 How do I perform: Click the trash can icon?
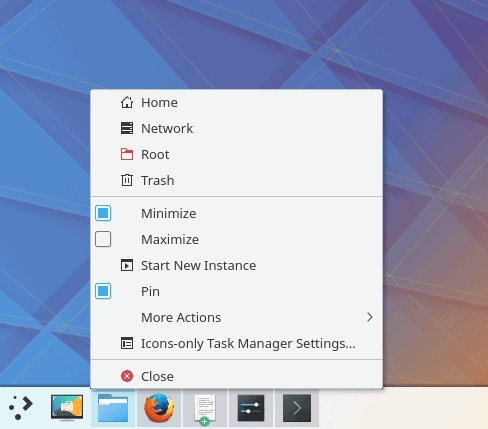127,180
